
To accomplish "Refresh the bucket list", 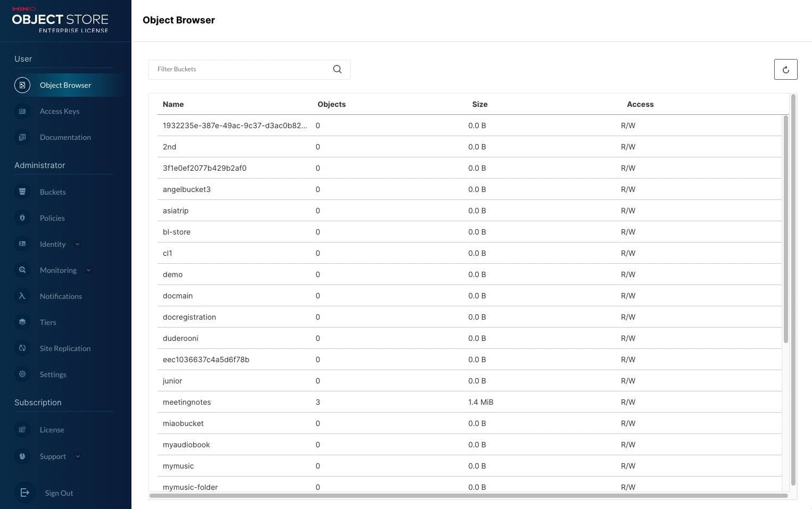I will (786, 69).
